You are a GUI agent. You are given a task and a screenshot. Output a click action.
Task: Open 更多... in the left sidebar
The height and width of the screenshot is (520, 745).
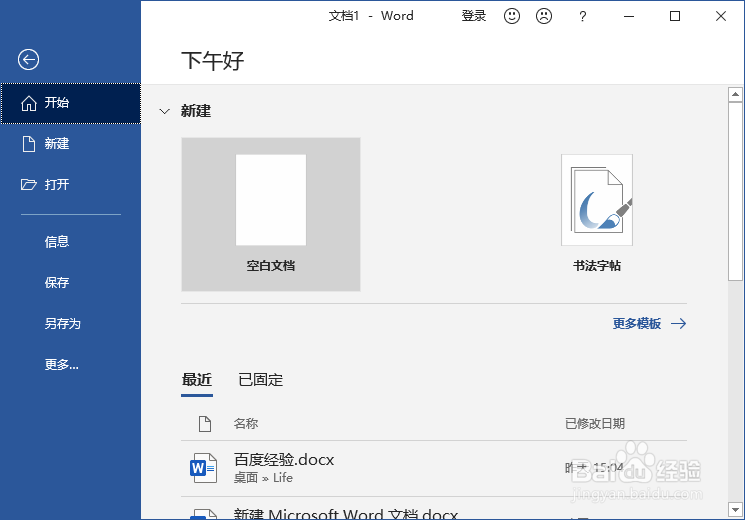tap(70, 365)
